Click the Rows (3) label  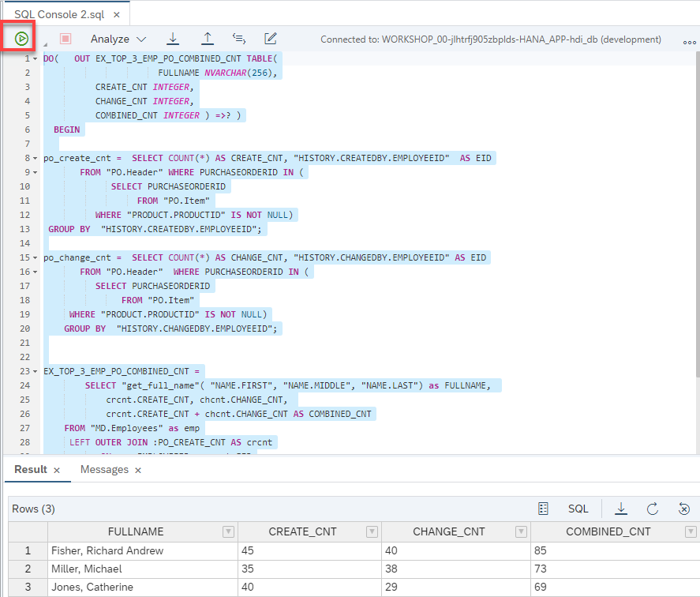point(33,509)
